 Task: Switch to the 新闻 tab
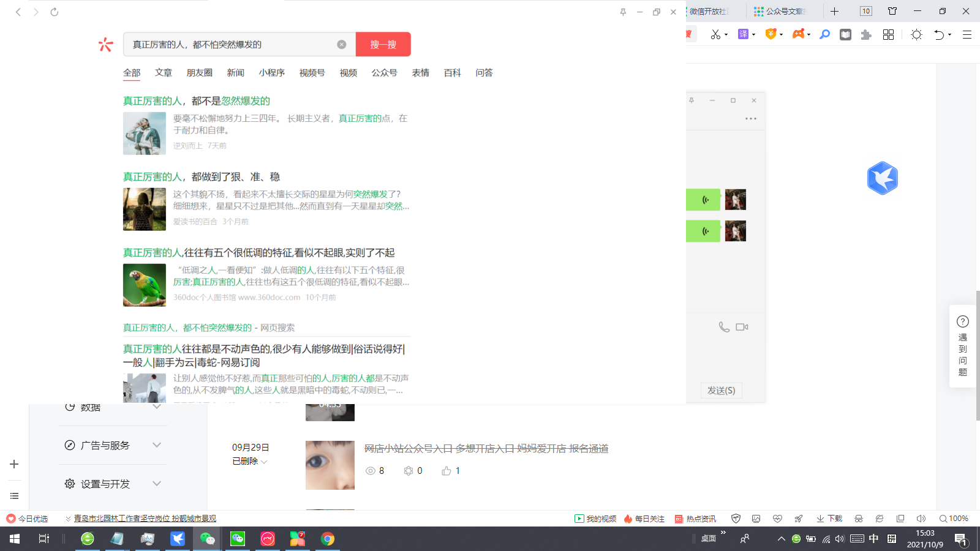click(x=236, y=73)
